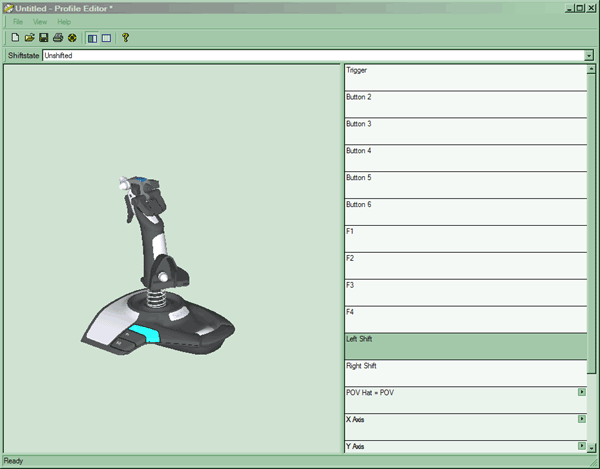The height and width of the screenshot is (469, 600).
Task: Expand the POV Hat options arrow
Action: pyautogui.click(x=581, y=392)
